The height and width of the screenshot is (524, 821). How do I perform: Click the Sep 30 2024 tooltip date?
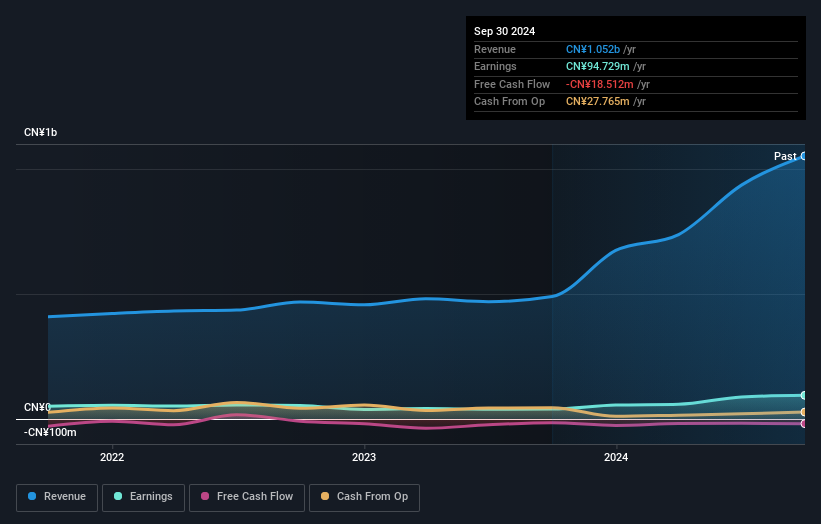[504, 31]
